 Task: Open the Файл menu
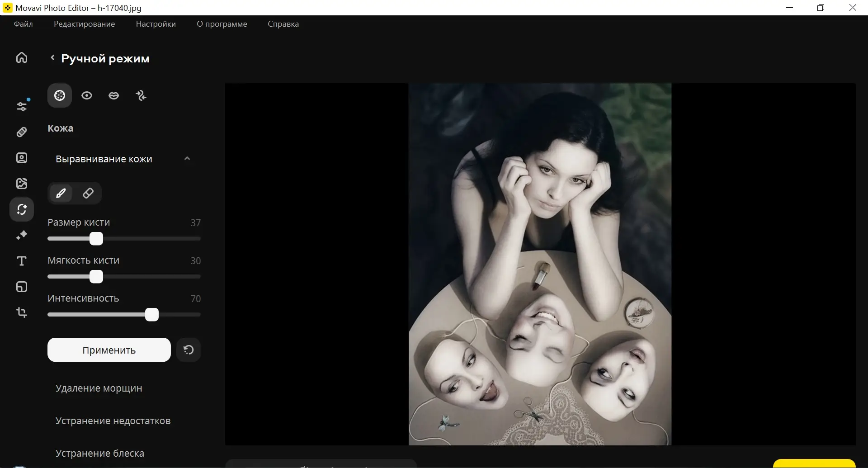point(23,24)
